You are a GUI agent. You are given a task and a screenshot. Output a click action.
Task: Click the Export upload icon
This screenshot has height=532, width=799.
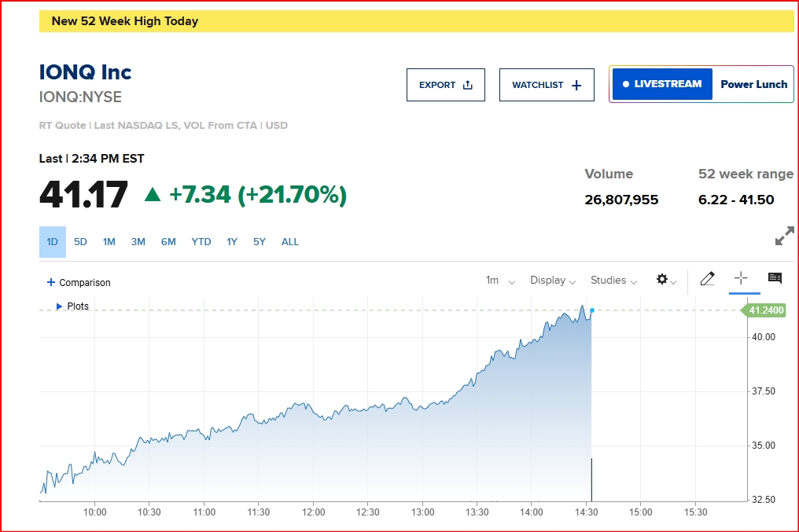click(x=468, y=85)
